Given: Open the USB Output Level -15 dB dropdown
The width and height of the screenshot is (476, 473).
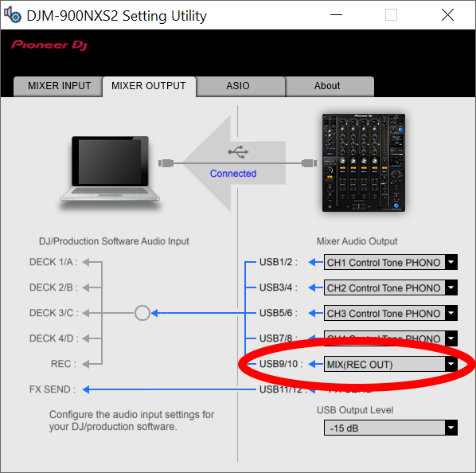Looking at the screenshot, I should pos(390,428).
